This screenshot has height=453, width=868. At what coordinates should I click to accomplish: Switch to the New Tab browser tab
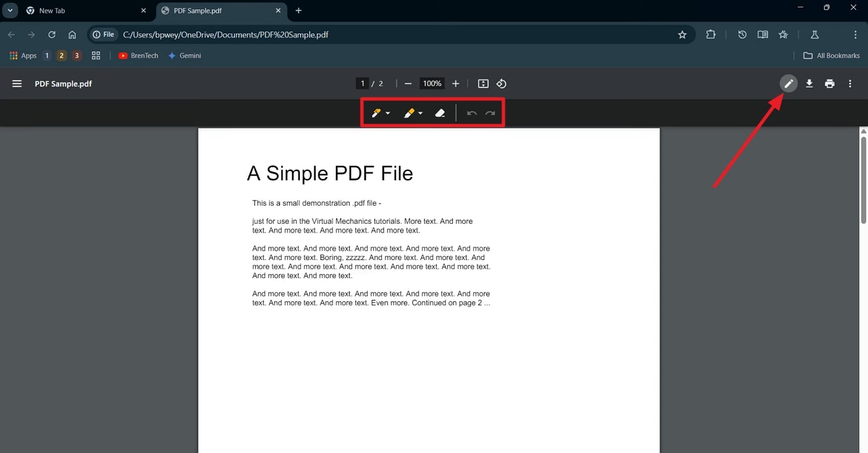[x=87, y=11]
